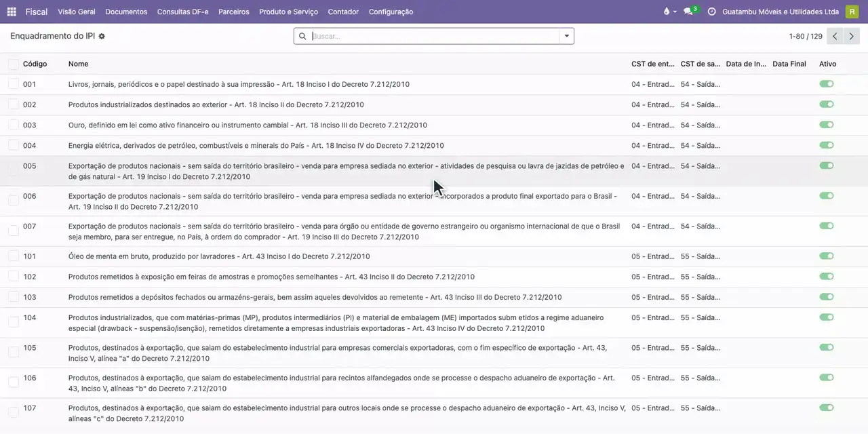Screen dimensions: 868x434
Task: Click code cell '007'
Action: 30,226
